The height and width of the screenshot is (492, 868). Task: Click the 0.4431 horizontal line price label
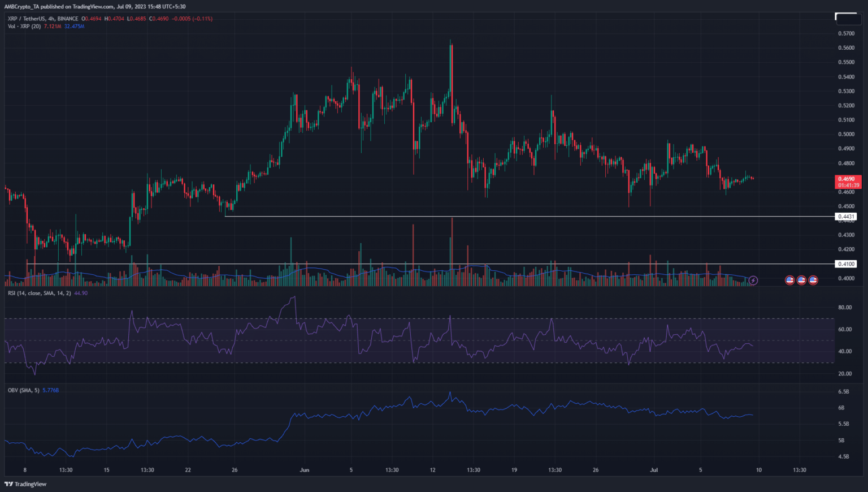846,217
